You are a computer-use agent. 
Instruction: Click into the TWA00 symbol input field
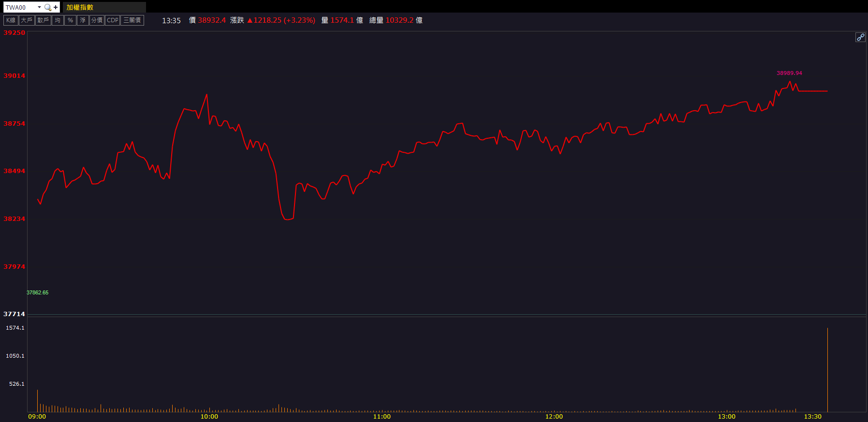tap(20, 7)
